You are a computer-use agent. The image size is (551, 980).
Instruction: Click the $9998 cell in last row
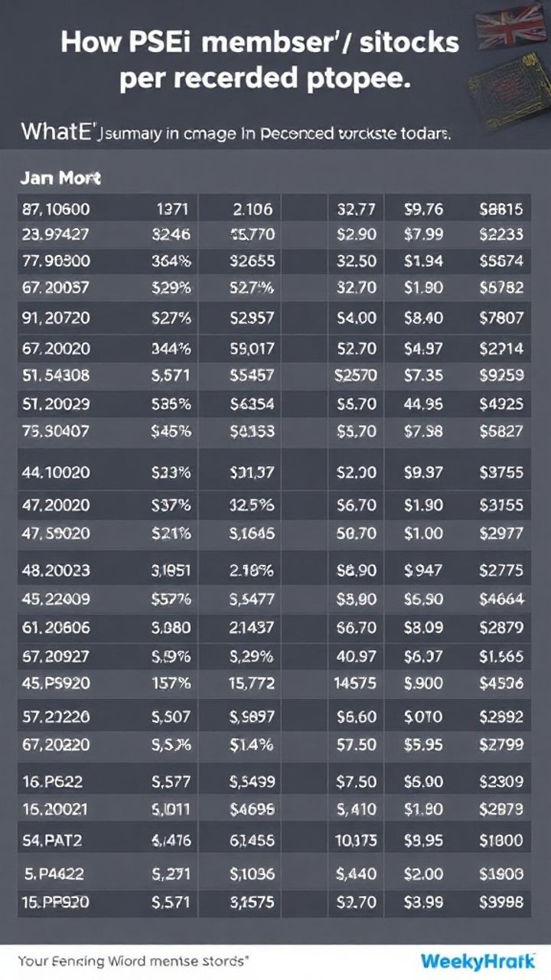pyautogui.click(x=500, y=902)
